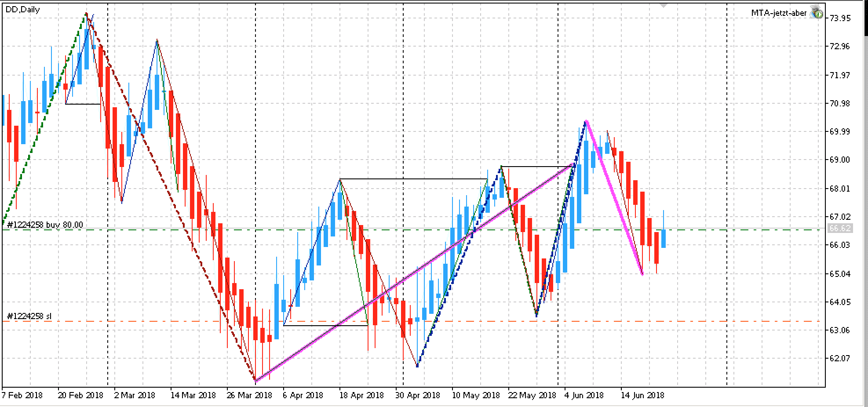Click the 67.02 price scale value

click(840, 217)
